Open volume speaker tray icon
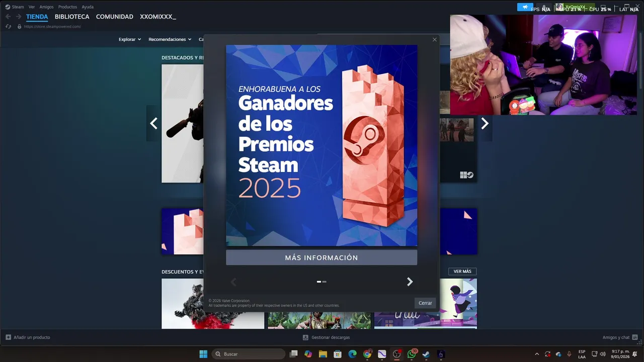The image size is (644, 362). 603,354
